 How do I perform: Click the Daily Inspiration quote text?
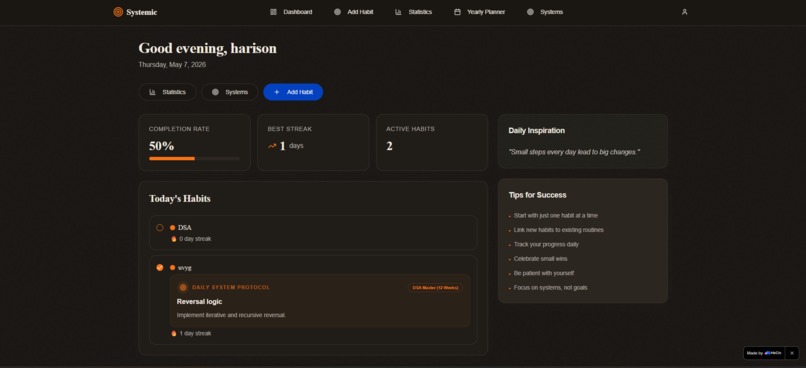click(x=574, y=152)
